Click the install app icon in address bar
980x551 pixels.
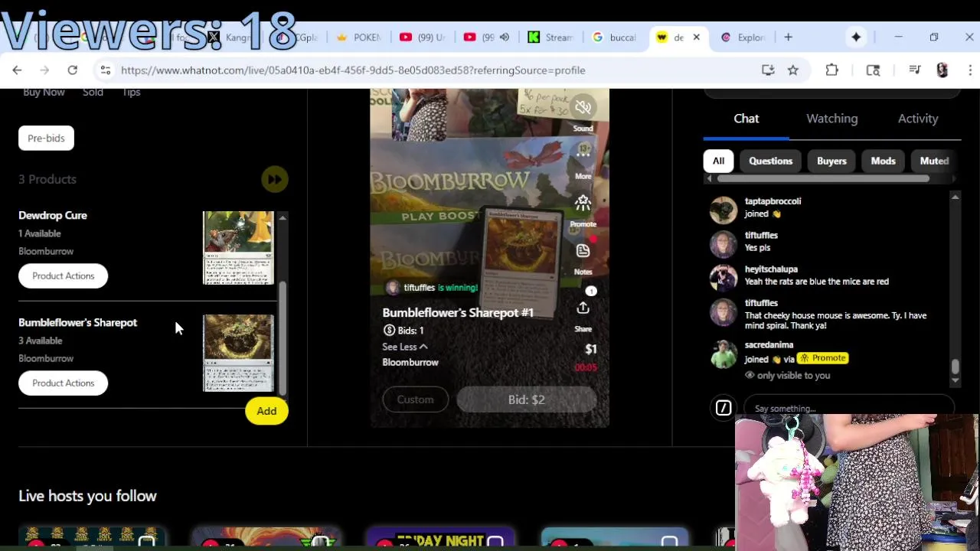tap(768, 70)
